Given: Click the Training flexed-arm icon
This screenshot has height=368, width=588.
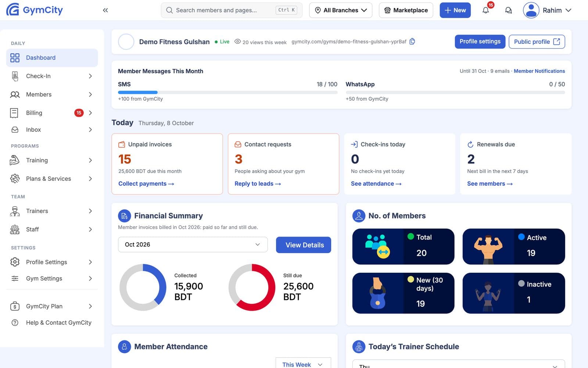Looking at the screenshot, I should tap(15, 160).
